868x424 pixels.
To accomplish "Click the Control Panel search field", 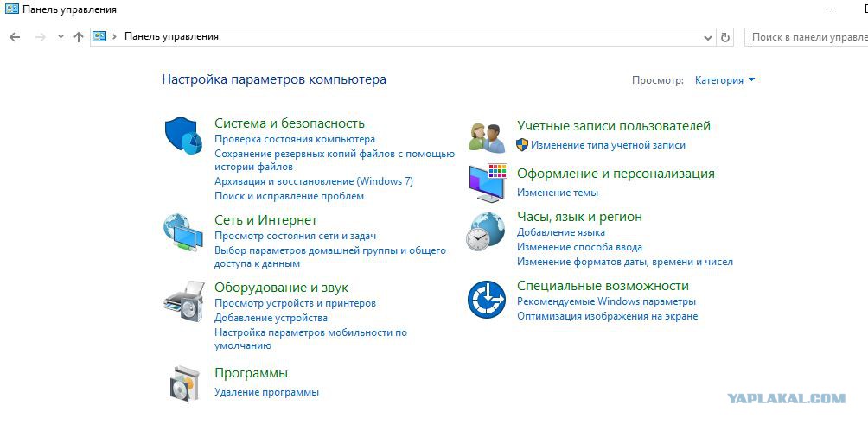I will [807, 37].
